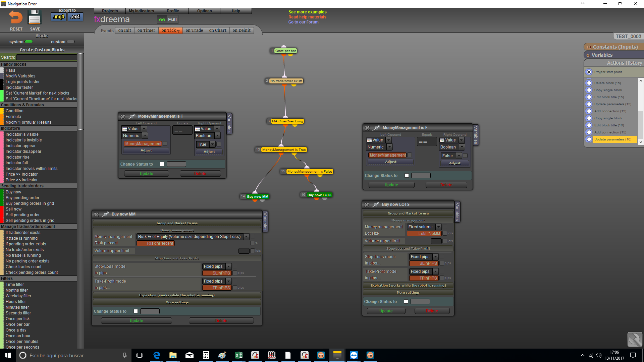The height and width of the screenshot is (362, 644).
Task: Open Stop-Loss mode dropdown in Buy now MM
Action: [229, 266]
